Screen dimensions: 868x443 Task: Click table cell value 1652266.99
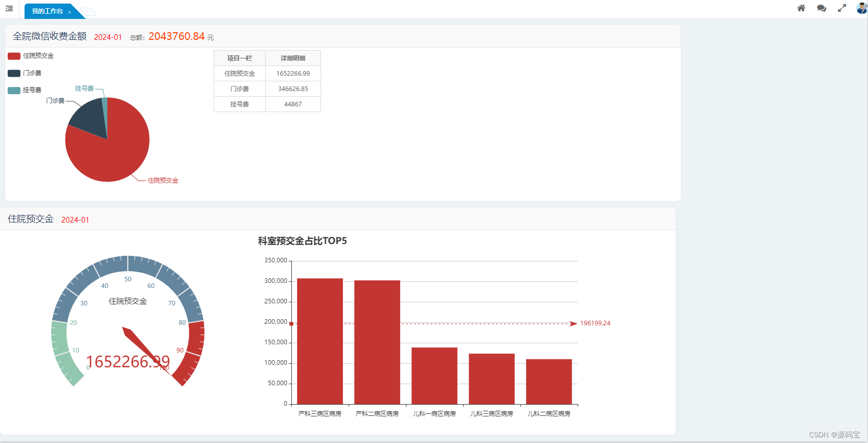(x=293, y=74)
